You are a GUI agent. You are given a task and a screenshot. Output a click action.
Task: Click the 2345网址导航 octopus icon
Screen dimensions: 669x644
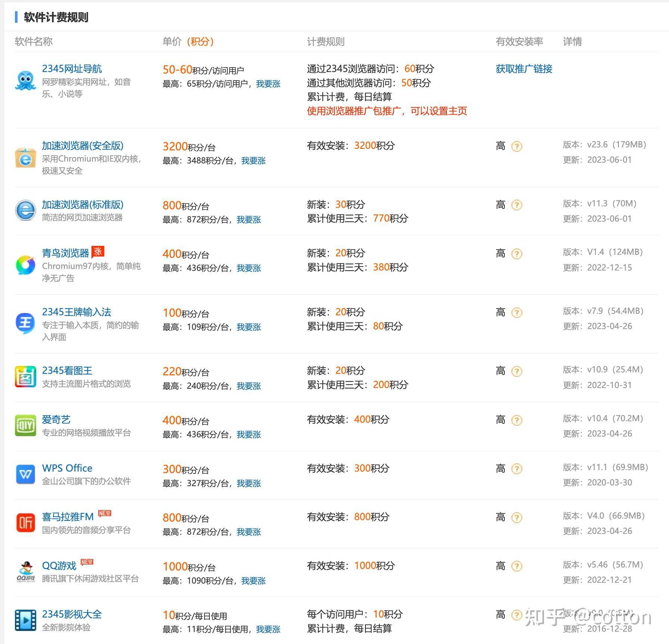(x=25, y=81)
